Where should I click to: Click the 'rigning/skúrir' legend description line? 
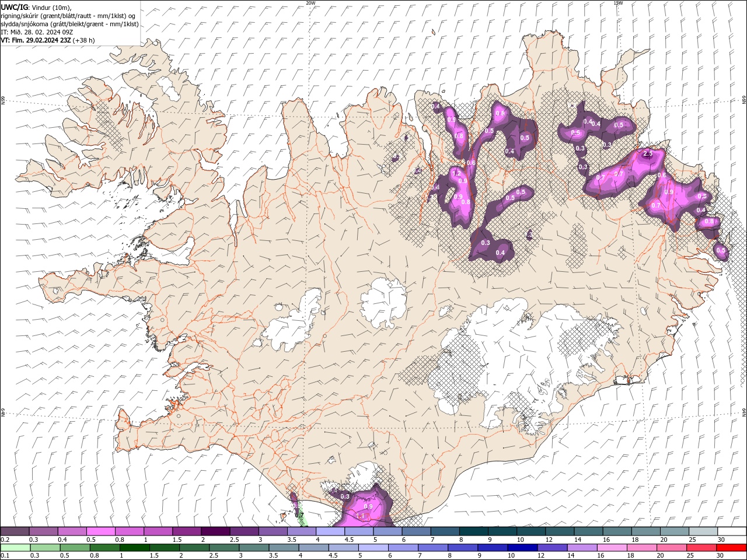pos(68,16)
